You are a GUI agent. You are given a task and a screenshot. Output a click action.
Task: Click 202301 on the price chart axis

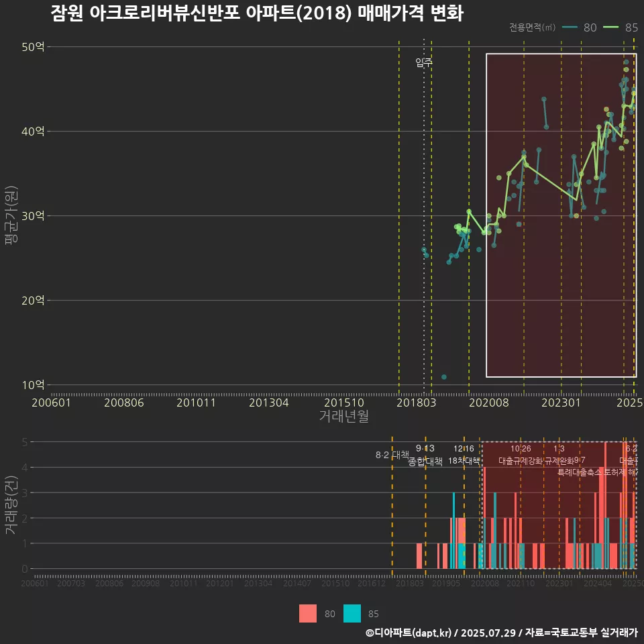click(x=561, y=402)
